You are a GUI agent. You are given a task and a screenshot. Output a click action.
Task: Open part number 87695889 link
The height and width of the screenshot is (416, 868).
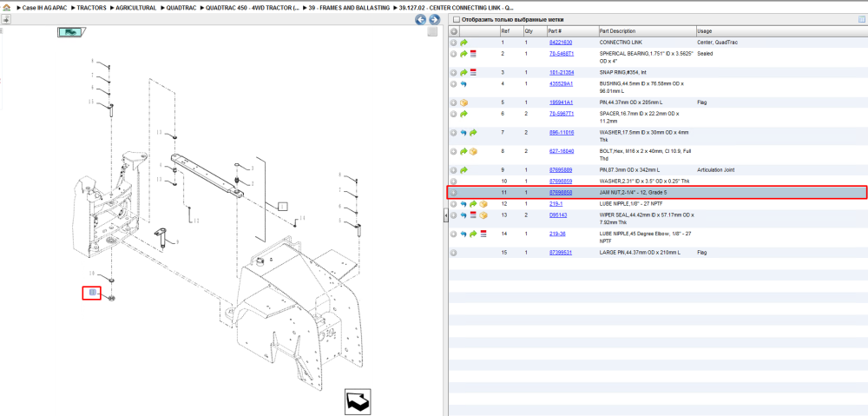point(560,170)
